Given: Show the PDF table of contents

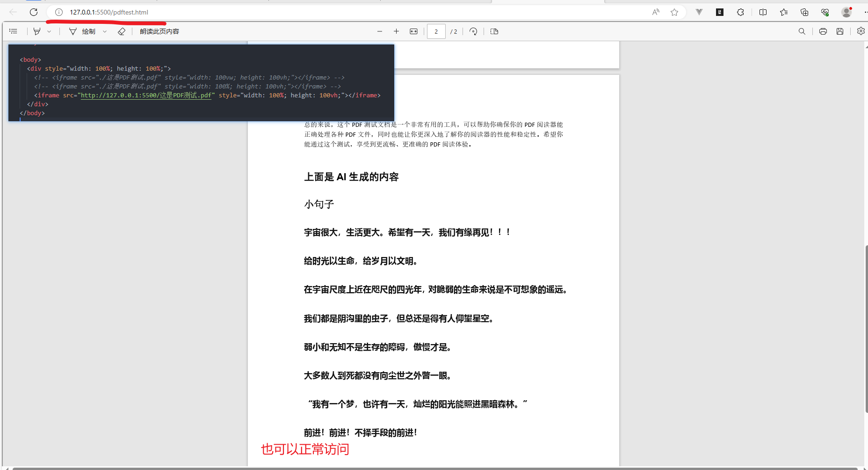Looking at the screenshot, I should click(13, 31).
